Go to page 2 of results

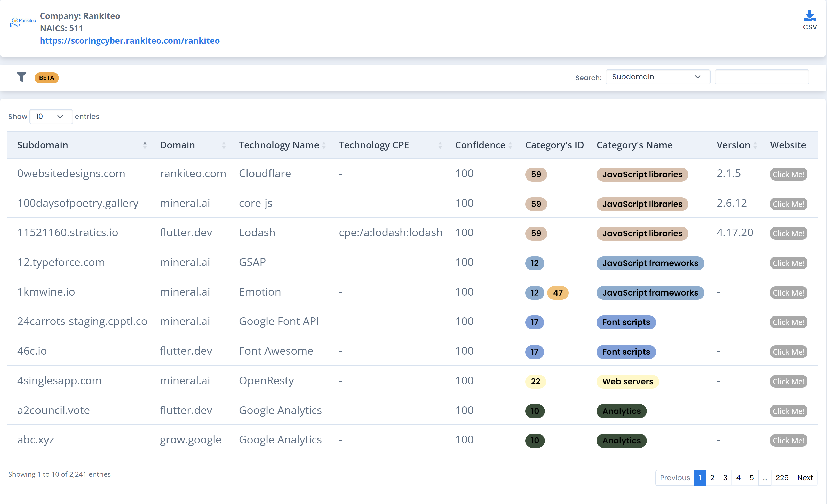click(x=712, y=477)
